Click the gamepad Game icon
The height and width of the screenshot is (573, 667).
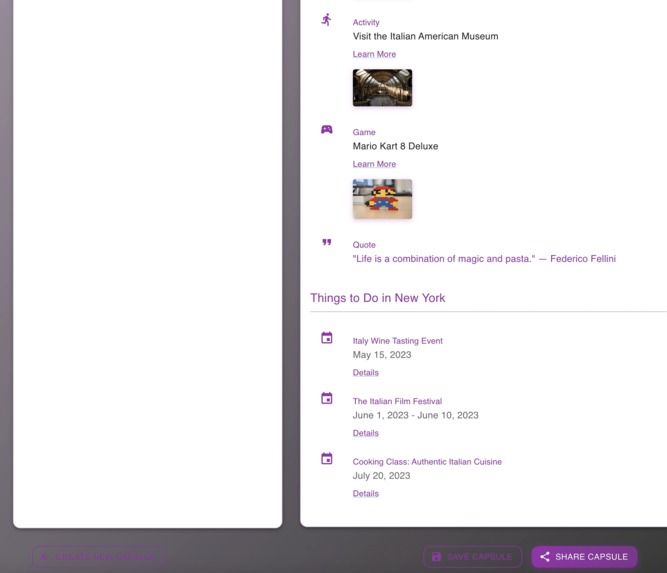326,129
